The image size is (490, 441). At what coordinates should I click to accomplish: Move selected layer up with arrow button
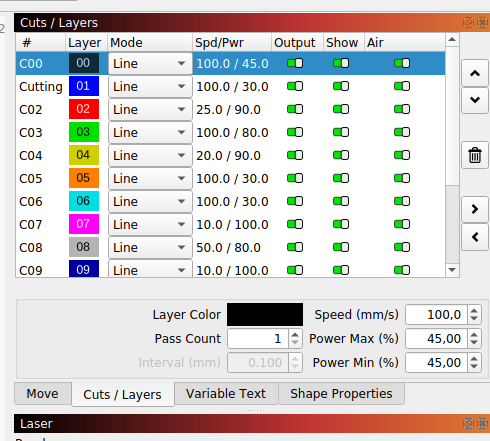tap(475, 73)
